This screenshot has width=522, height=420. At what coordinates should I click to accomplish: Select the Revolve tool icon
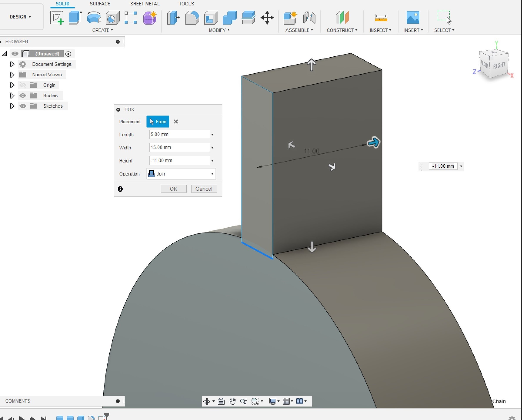94,17
